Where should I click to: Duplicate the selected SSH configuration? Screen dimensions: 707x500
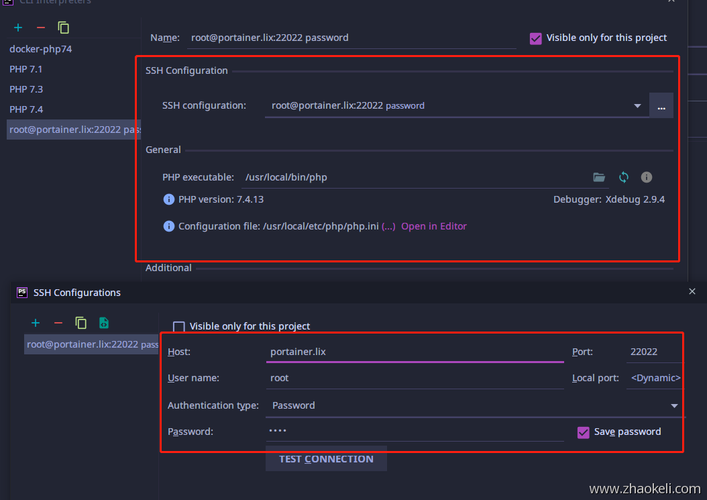tap(81, 323)
